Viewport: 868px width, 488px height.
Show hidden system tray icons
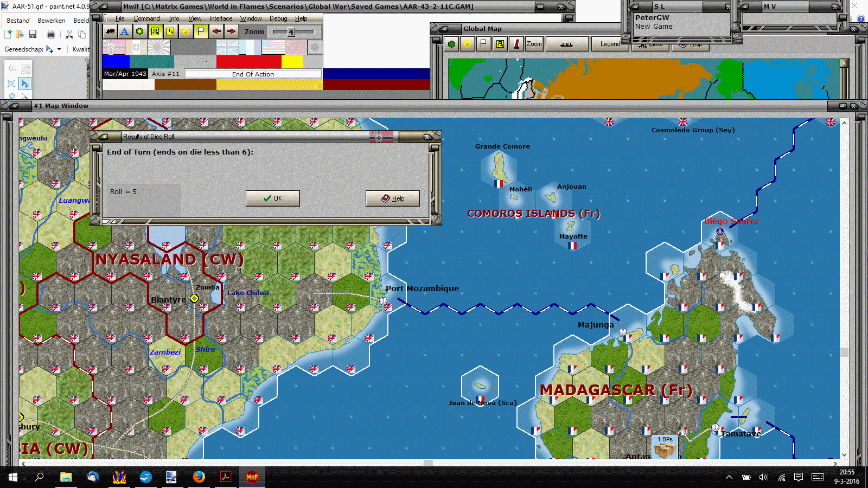[729, 477]
